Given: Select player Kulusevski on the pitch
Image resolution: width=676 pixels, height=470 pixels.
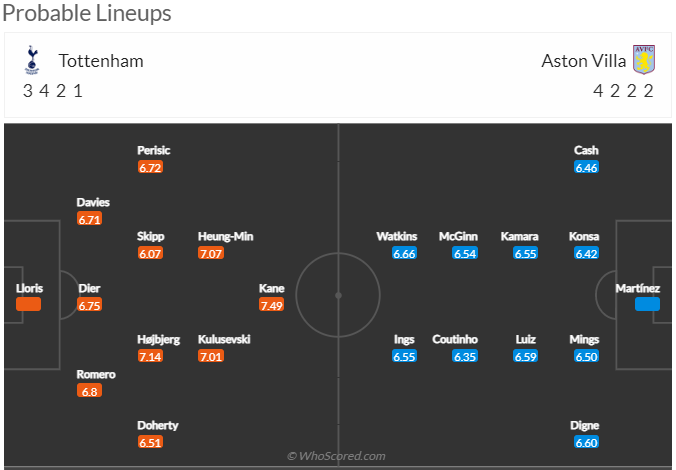Looking at the screenshot, I should pos(224,339).
